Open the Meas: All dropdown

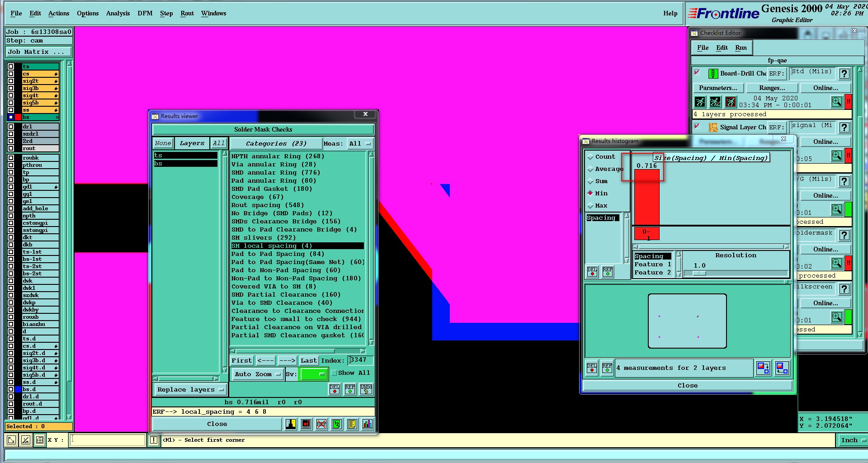pyautogui.click(x=360, y=144)
